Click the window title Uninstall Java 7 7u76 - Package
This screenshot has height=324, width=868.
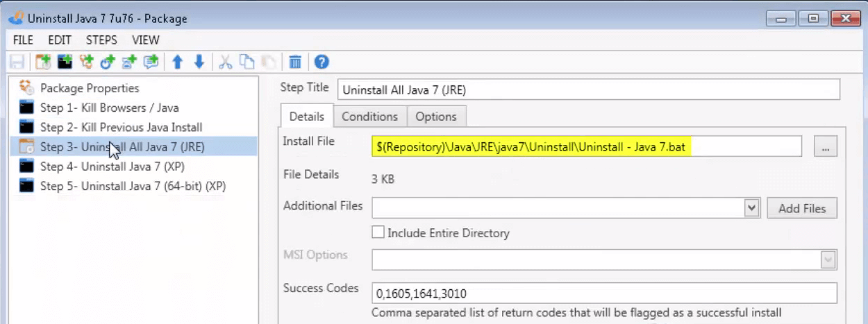[107, 19]
